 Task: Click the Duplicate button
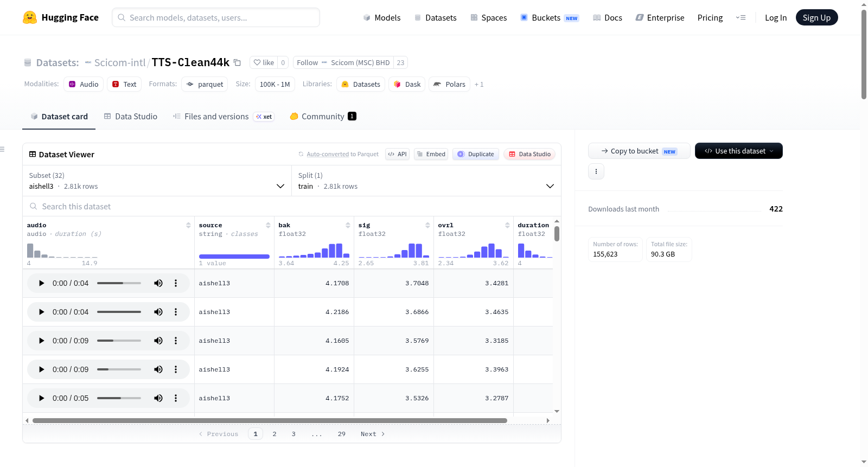476,154
